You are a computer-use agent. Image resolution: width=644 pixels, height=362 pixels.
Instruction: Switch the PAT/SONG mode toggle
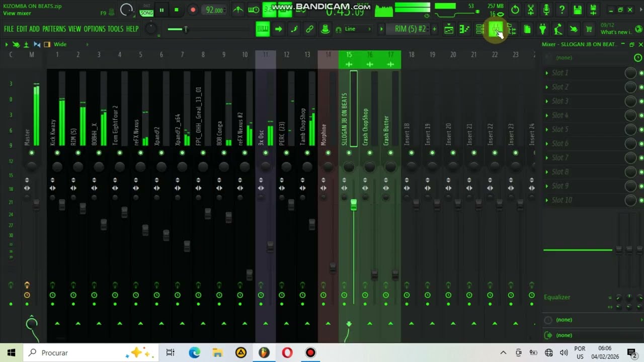(x=146, y=10)
